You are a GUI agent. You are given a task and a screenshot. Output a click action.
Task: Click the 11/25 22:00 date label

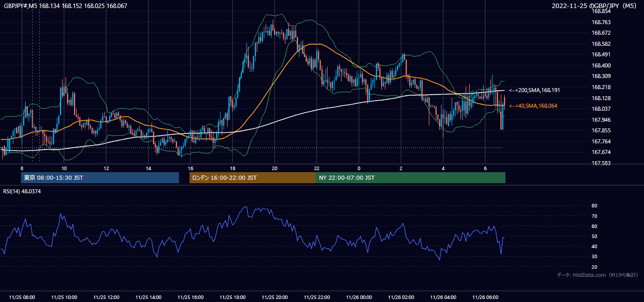pos(317,297)
